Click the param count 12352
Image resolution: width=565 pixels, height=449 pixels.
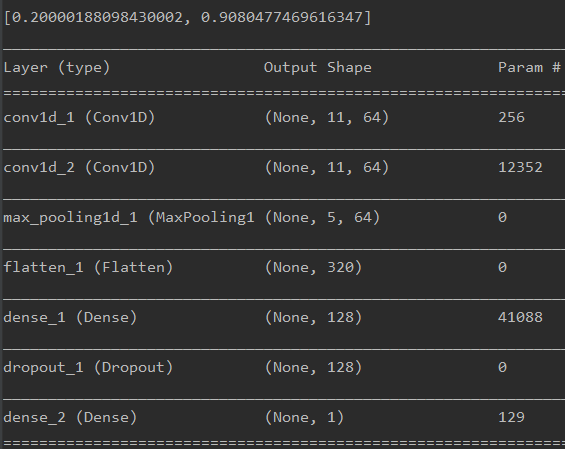tap(520, 168)
